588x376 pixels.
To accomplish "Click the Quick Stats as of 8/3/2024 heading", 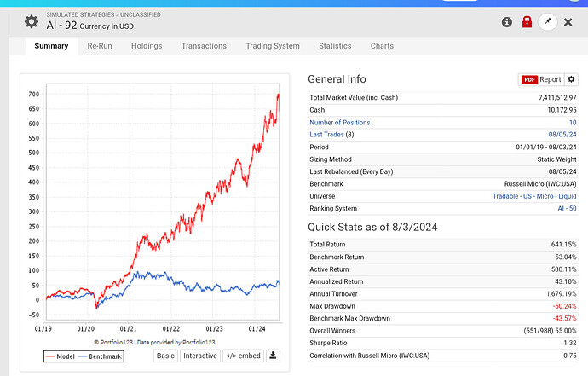I will (x=372, y=227).
